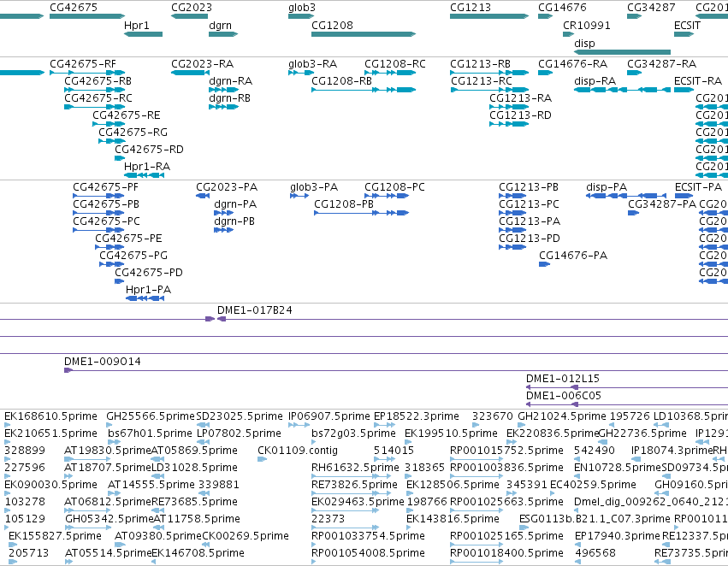Select protein disp-PA
728x566 pixels.
[x=607, y=187]
